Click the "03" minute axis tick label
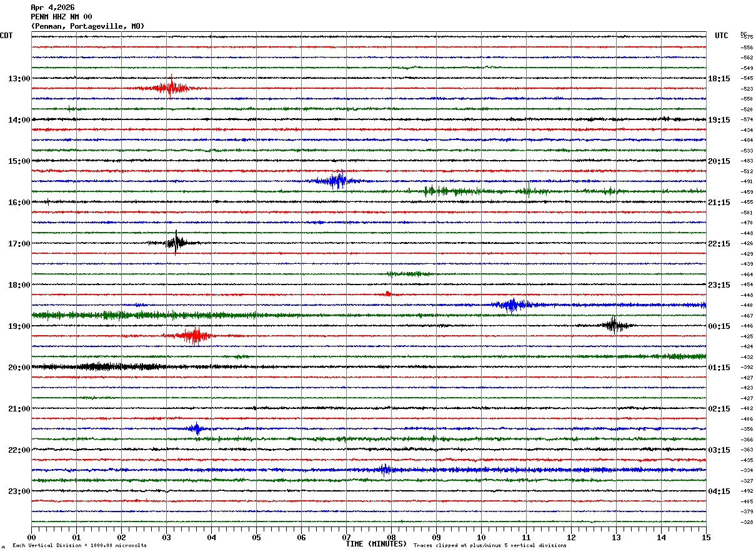The image size is (756, 554). pyautogui.click(x=166, y=537)
